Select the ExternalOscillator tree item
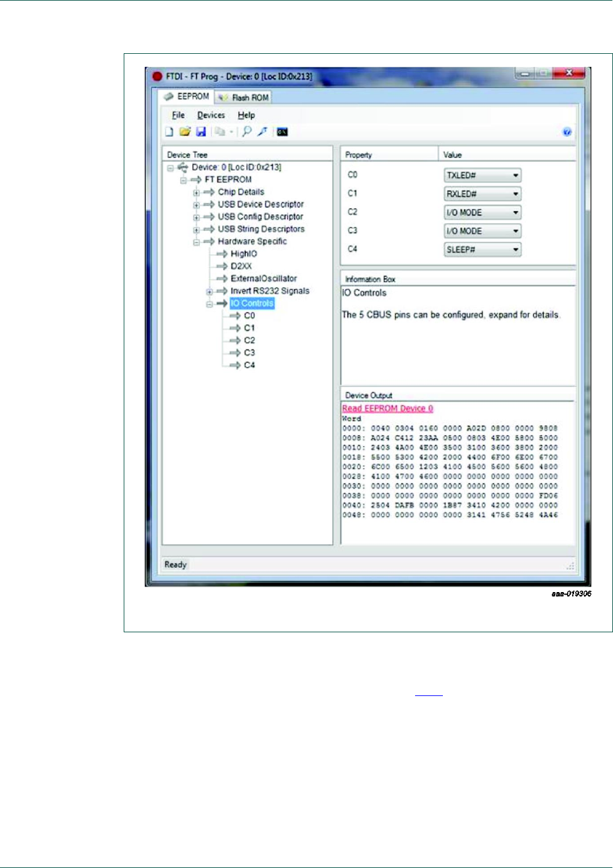This screenshot has height=868, width=613. coord(264,278)
